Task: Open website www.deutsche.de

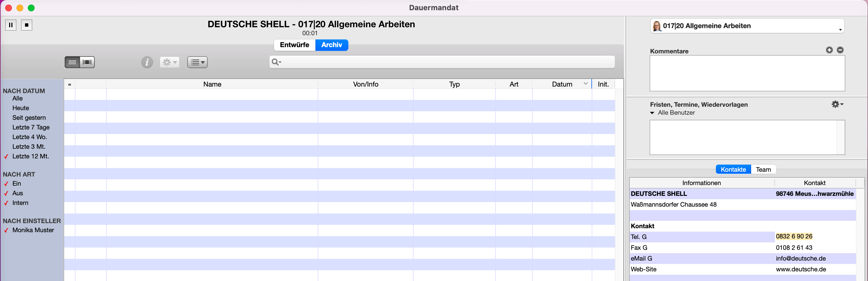Action: (800, 270)
